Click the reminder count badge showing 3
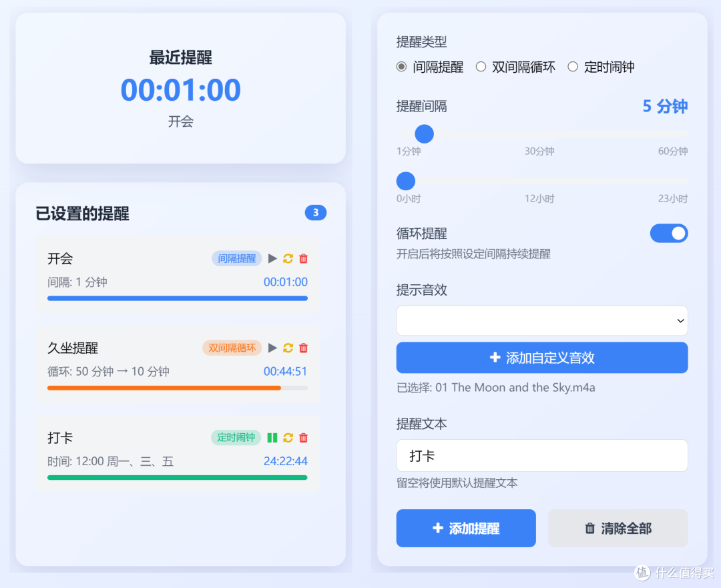 [x=315, y=212]
